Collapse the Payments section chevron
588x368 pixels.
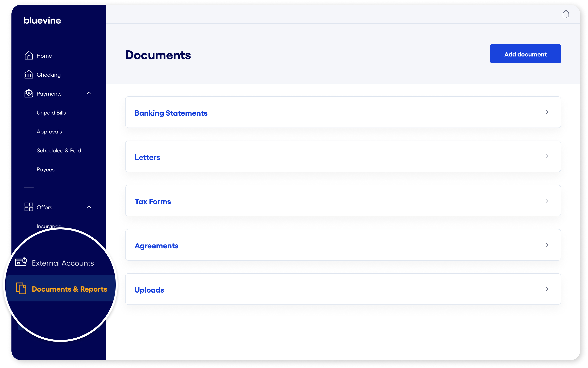click(x=89, y=93)
